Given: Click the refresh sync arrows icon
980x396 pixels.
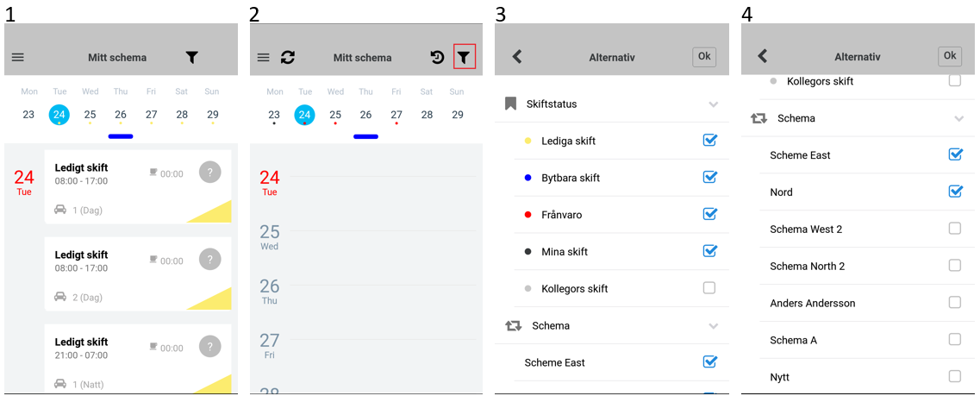Looking at the screenshot, I should tap(288, 57).
